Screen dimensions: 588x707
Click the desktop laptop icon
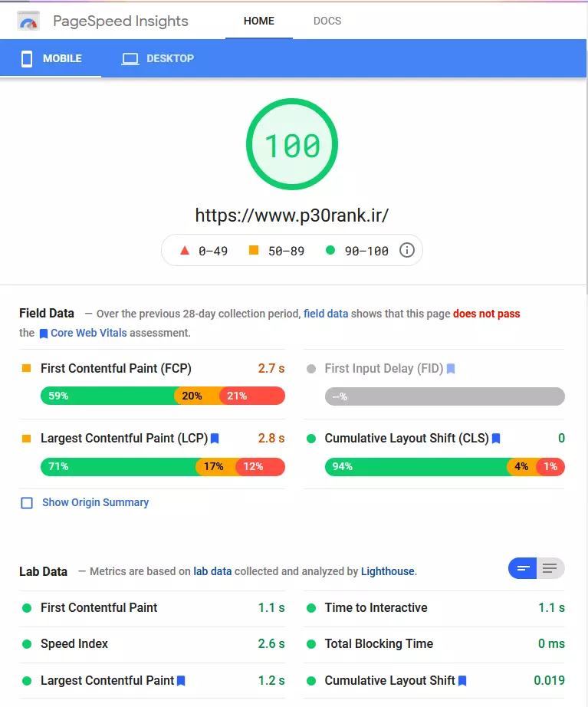[130, 59]
